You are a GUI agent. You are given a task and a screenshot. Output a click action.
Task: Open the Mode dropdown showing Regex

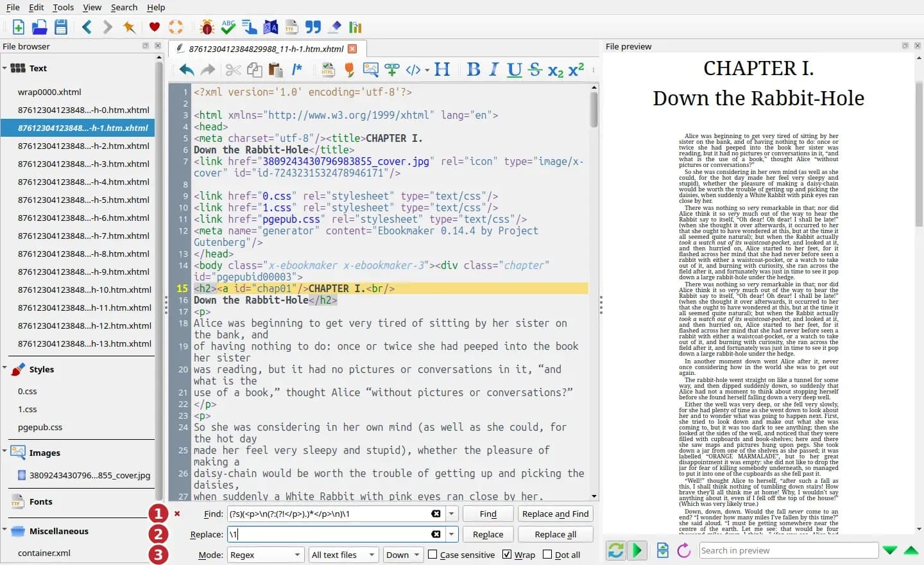click(265, 555)
